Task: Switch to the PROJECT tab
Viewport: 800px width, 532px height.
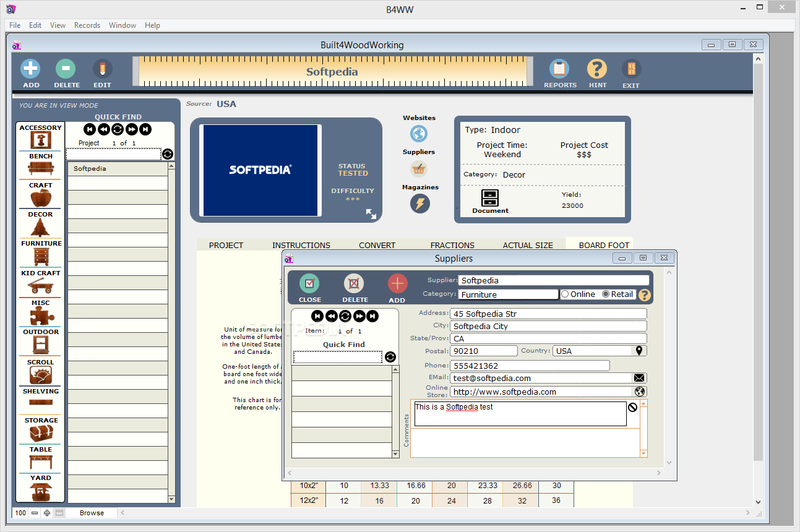Action: pos(226,245)
